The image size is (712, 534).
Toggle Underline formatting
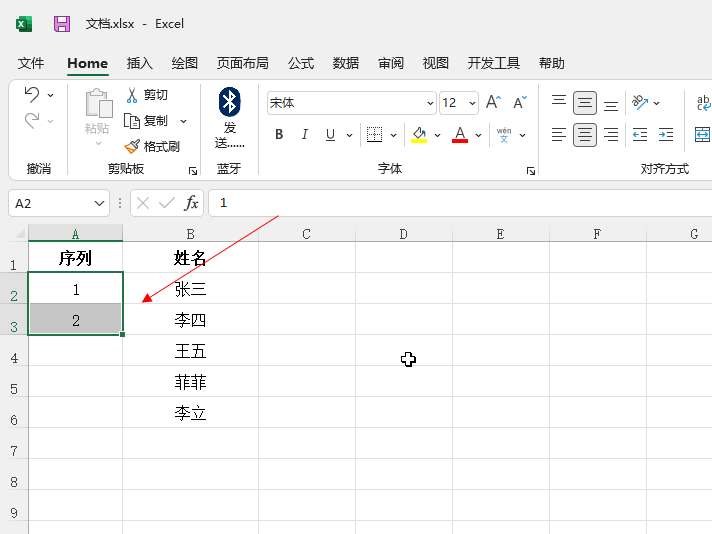(331, 134)
